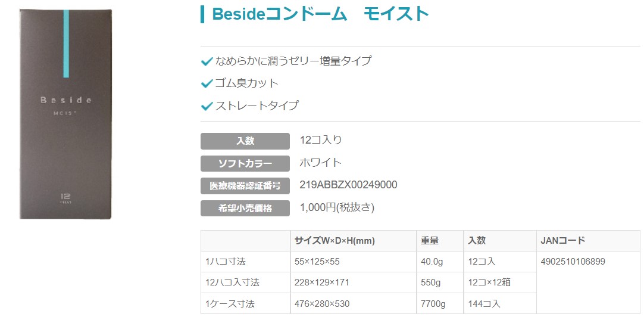
Task: Click the 1,000円(税抜き) price text
Action: (x=336, y=207)
